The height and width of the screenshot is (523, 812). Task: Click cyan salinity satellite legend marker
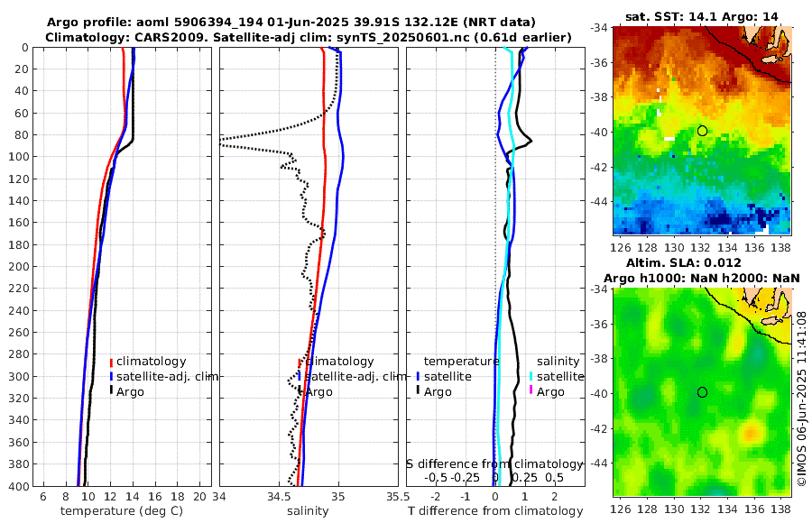531,377
